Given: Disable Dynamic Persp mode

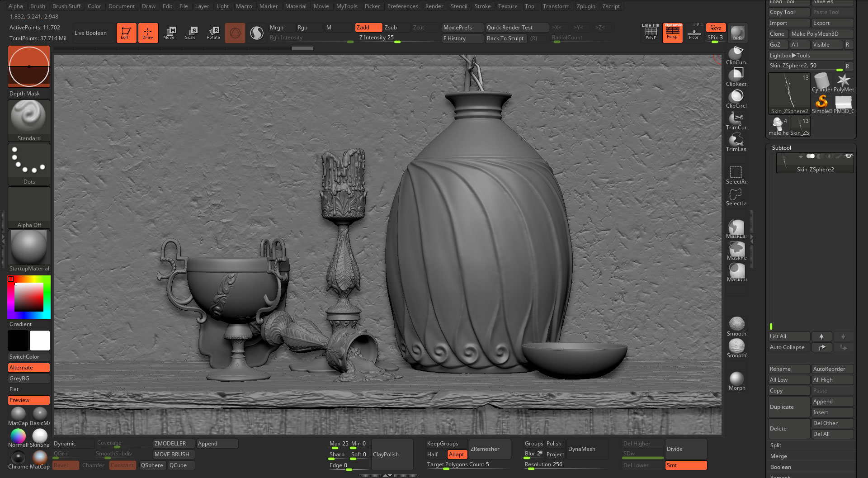Looking at the screenshot, I should pos(673,32).
